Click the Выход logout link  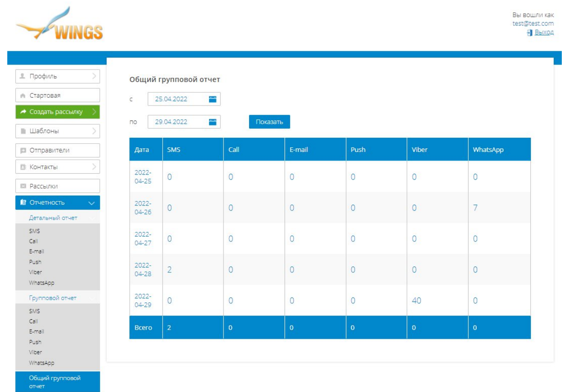coord(544,32)
